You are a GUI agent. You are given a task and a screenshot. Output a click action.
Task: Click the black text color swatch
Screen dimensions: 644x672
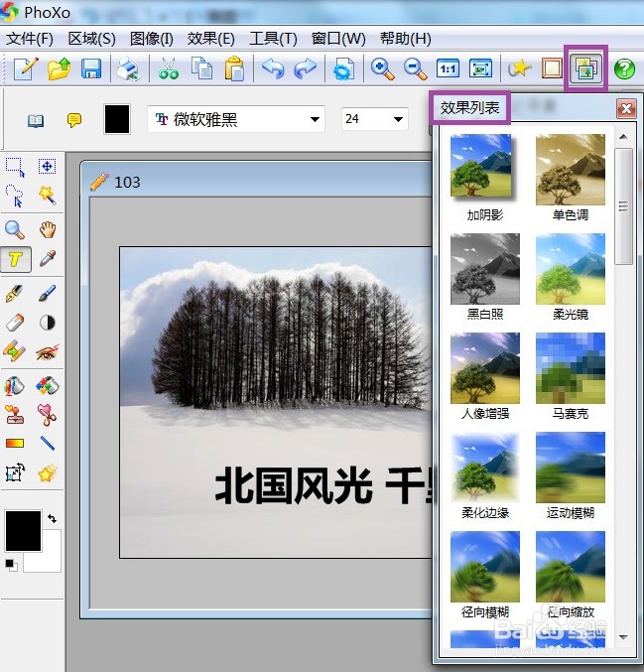[117, 119]
